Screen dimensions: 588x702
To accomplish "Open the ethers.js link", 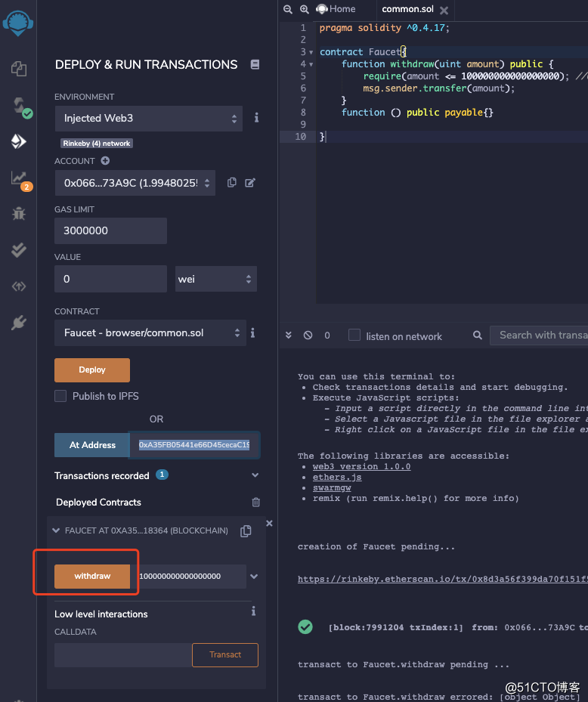I will point(337,478).
